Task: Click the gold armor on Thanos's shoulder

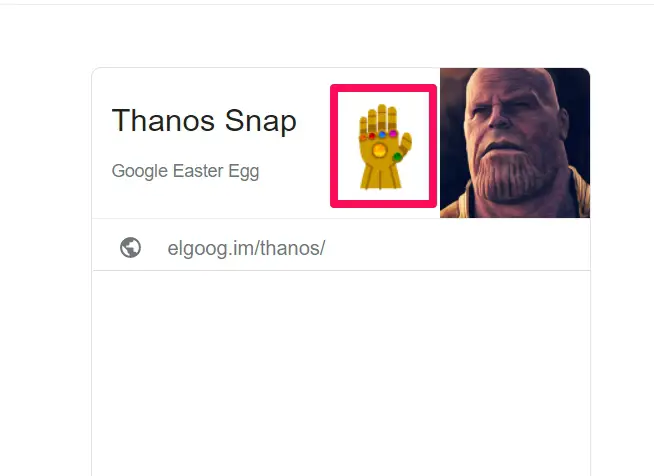Action: pyautogui.click(x=578, y=194)
